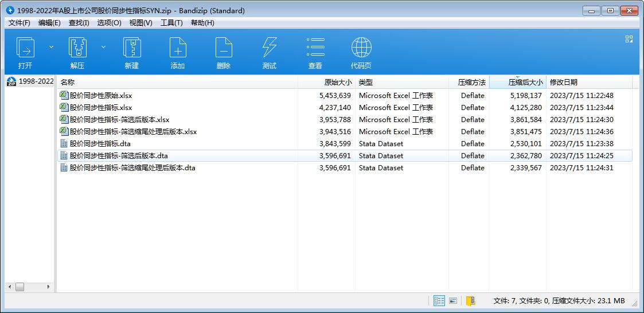This screenshot has height=313, width=644.
Task: Sort by the 压缩后大小 column header
Action: point(517,82)
